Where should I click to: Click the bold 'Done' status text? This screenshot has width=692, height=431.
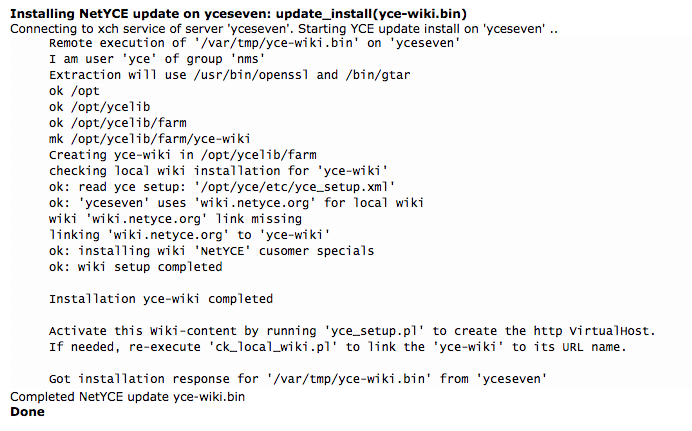27,411
